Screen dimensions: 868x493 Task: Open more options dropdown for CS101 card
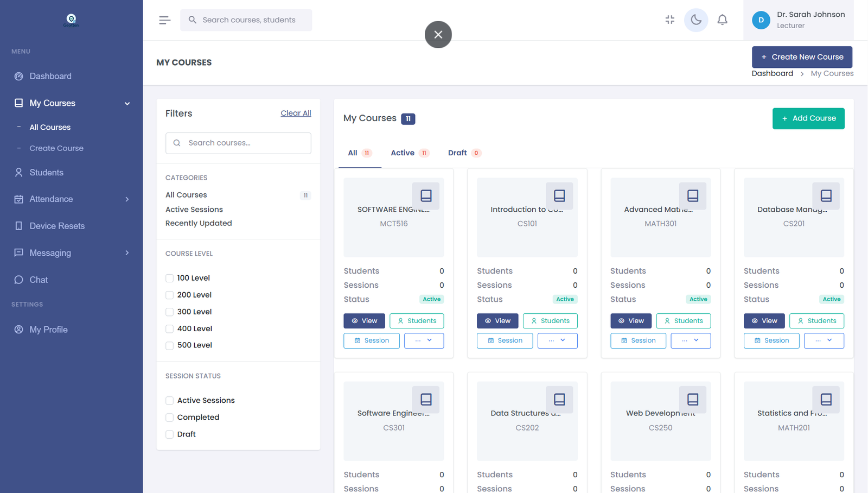click(x=557, y=340)
